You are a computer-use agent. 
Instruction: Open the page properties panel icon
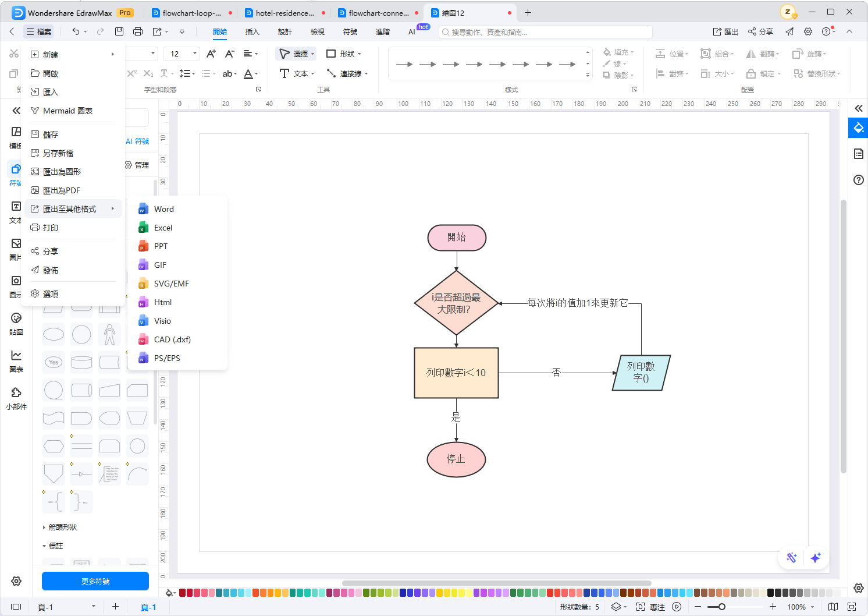click(858, 154)
